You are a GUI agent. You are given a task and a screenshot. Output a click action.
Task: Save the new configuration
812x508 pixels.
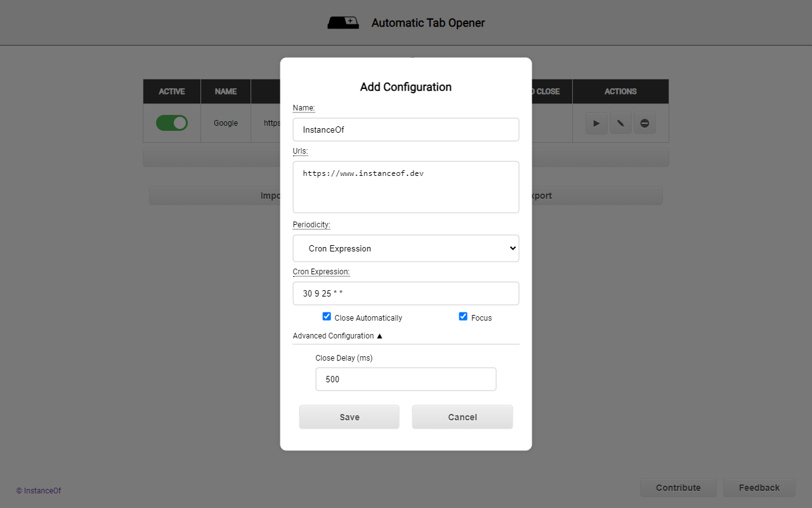click(350, 417)
